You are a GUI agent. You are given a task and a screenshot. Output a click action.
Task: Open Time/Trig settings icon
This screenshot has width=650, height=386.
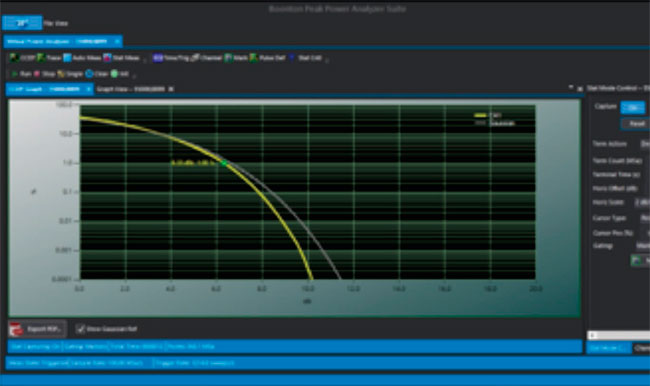pyautogui.click(x=158, y=58)
